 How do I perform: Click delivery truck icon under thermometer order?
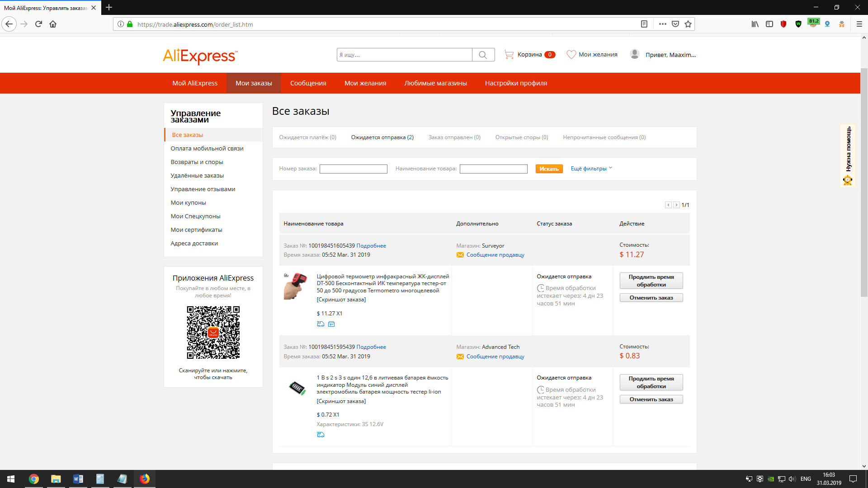[x=321, y=324]
